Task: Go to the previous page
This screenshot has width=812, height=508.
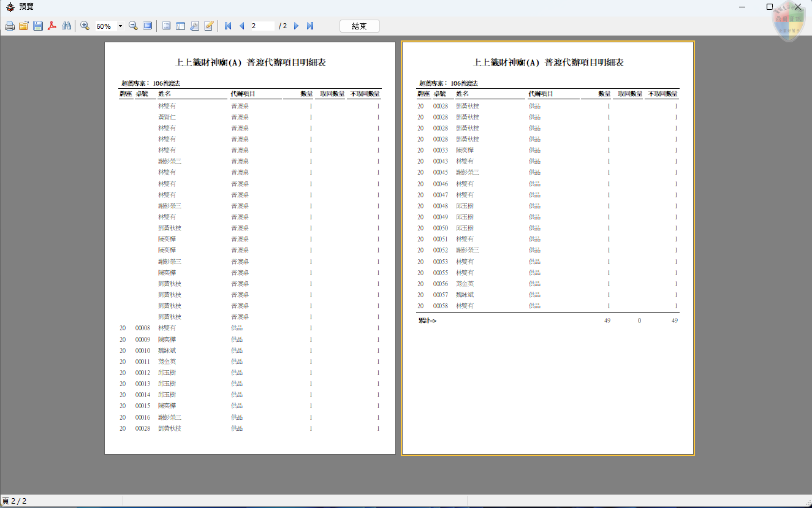Action: (x=241, y=26)
